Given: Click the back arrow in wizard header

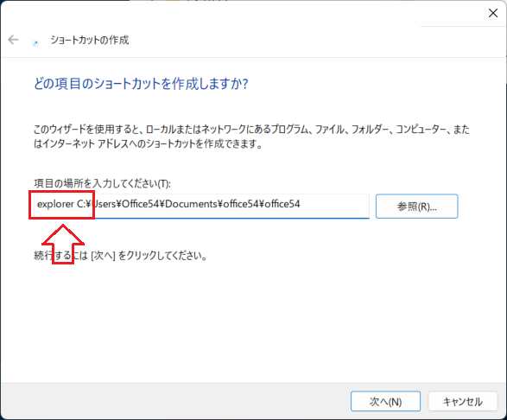Looking at the screenshot, I should click(13, 40).
